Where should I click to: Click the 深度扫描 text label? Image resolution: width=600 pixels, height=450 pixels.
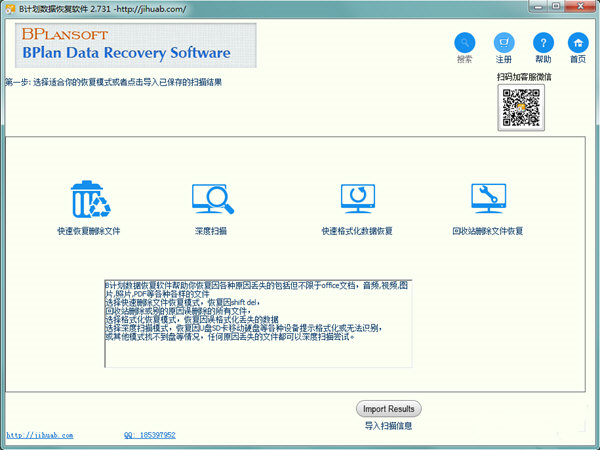[212, 231]
